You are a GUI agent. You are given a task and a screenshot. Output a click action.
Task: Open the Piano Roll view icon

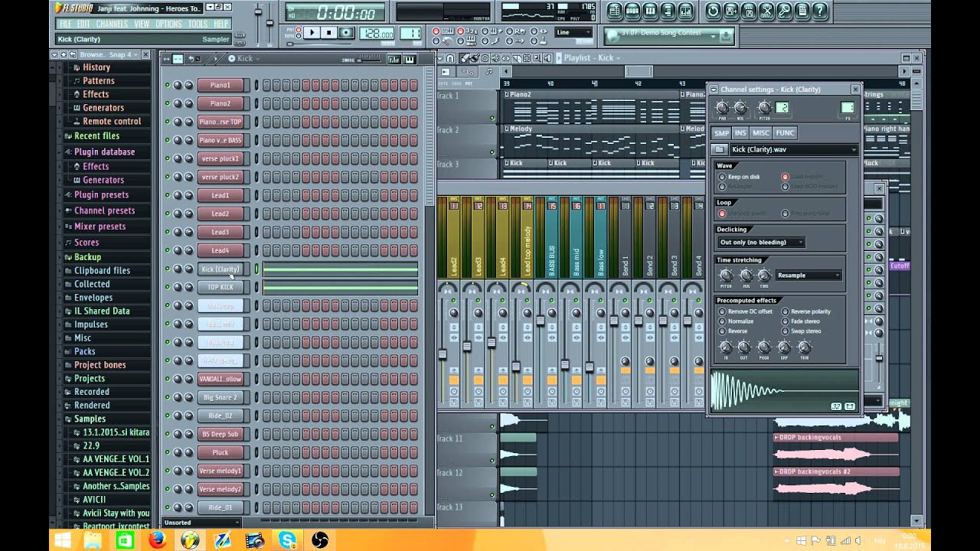pyautogui.click(x=651, y=10)
